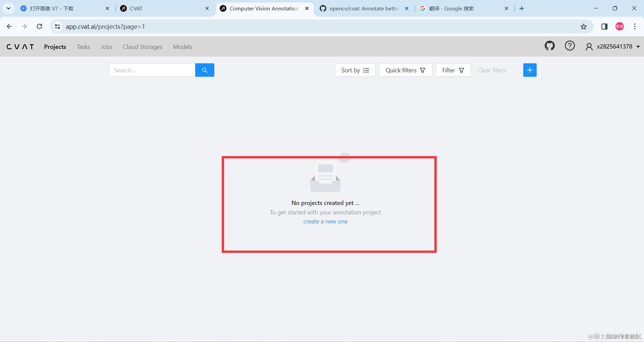
Task: Click Clear filters
Action: 492,70
